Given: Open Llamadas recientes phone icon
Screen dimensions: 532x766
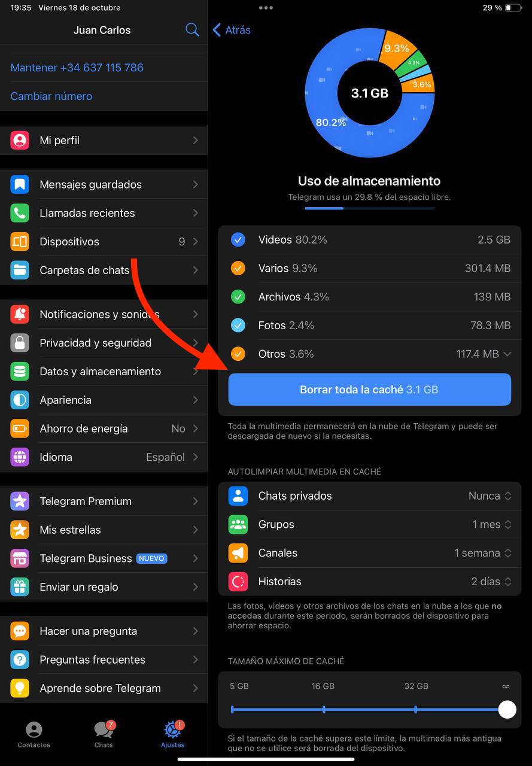Looking at the screenshot, I should click(20, 213).
